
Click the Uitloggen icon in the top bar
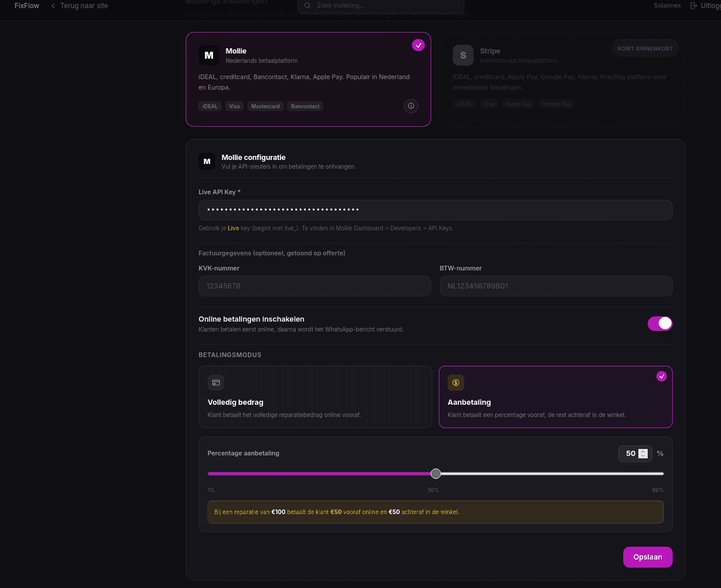(693, 5)
